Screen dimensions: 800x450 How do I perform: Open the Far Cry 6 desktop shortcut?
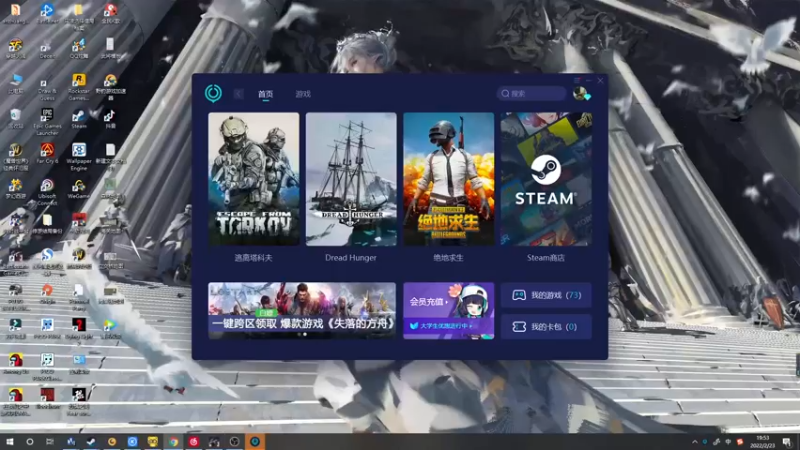click(47, 153)
